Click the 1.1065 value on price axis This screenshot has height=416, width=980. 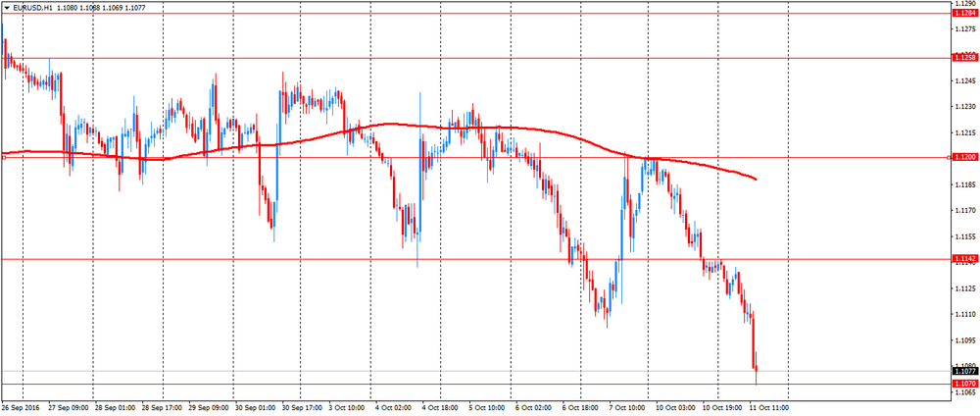(963, 392)
